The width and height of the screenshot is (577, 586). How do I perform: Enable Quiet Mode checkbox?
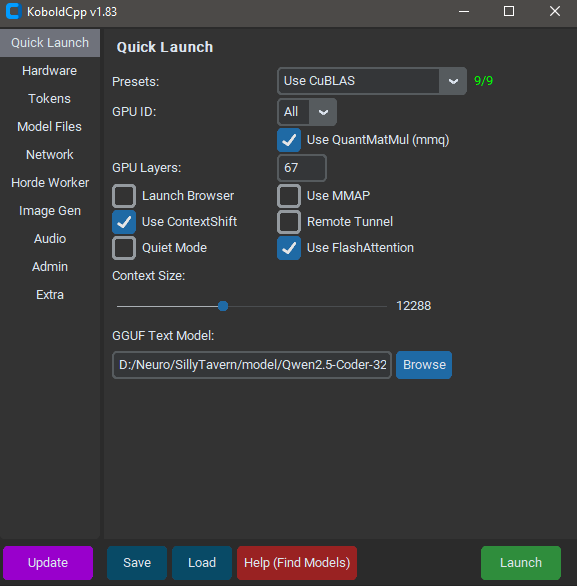(124, 248)
